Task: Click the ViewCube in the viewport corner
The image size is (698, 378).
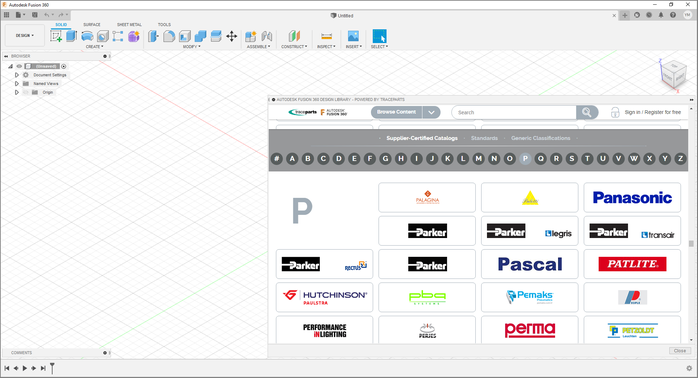Action: coord(673,74)
